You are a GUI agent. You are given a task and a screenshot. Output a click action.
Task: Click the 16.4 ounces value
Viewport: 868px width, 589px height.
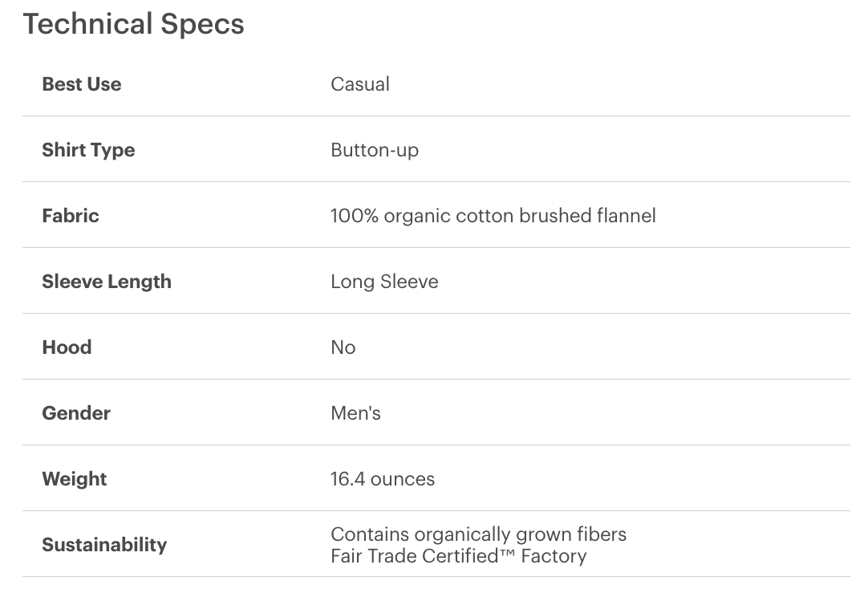pyautogui.click(x=383, y=479)
